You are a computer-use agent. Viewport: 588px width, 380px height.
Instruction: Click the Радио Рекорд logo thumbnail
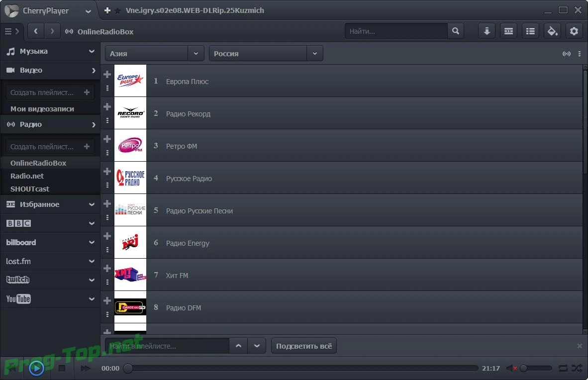130,113
